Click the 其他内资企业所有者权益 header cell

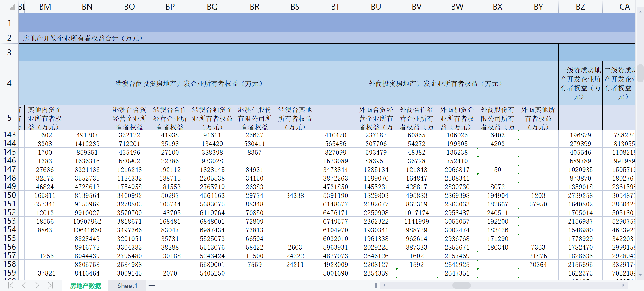45,118
